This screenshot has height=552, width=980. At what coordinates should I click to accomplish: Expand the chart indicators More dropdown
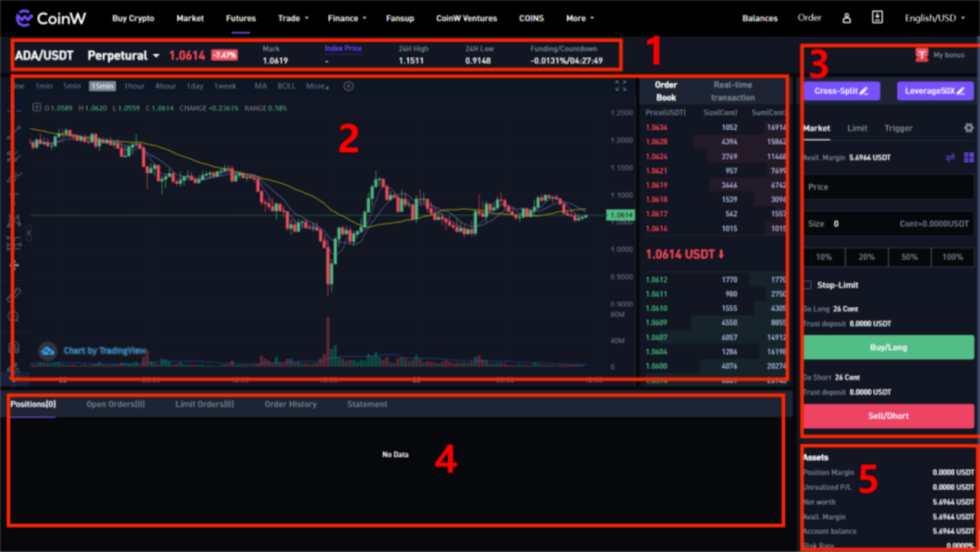tap(317, 86)
